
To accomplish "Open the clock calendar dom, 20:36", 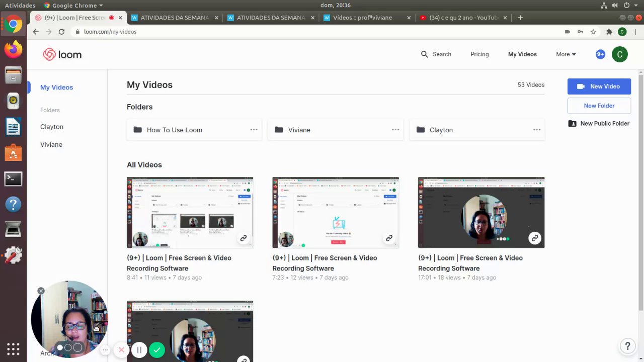I will pos(335,6).
